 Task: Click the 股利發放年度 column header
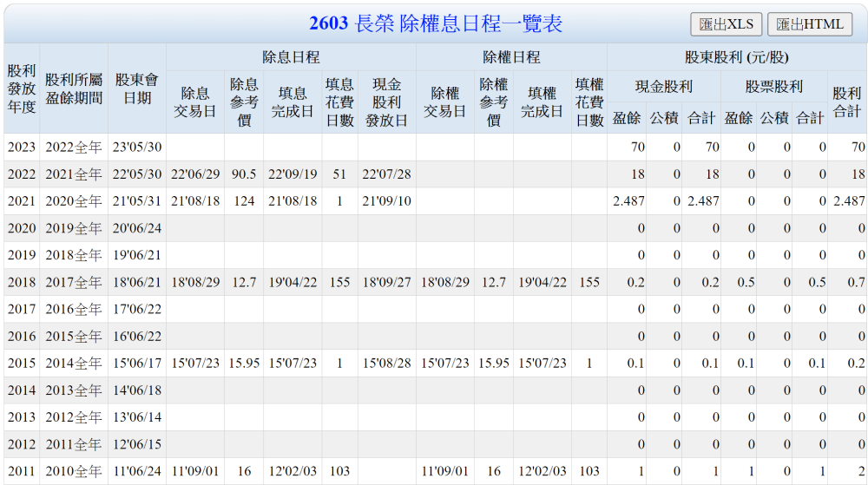[22, 88]
